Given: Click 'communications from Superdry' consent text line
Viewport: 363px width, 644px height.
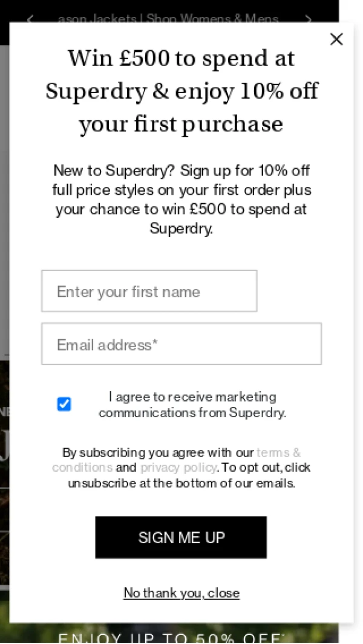Looking at the screenshot, I should tap(192, 412).
